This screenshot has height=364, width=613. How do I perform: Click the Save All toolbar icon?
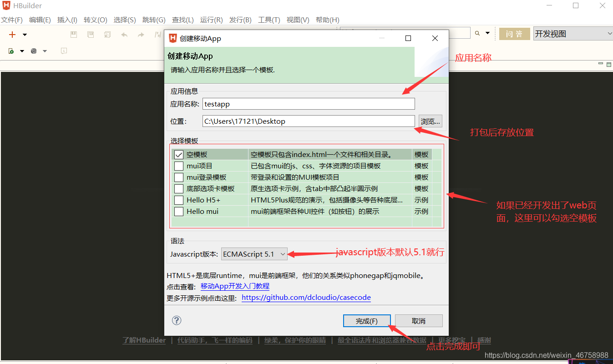tap(107, 35)
